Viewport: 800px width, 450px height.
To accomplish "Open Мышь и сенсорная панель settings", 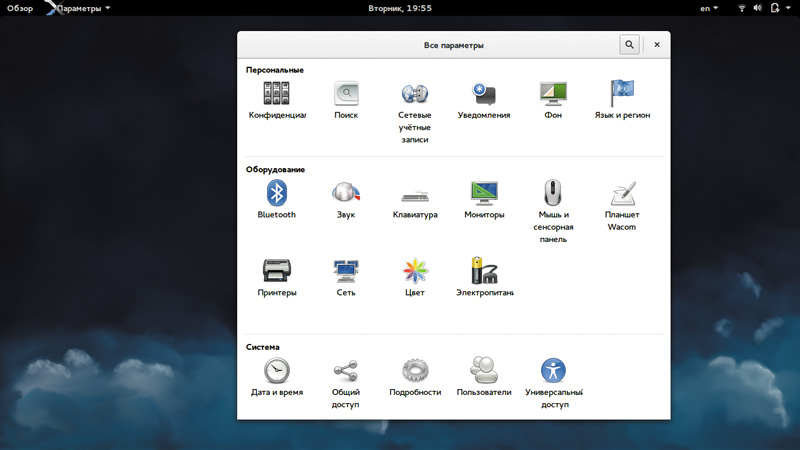I will point(553,212).
